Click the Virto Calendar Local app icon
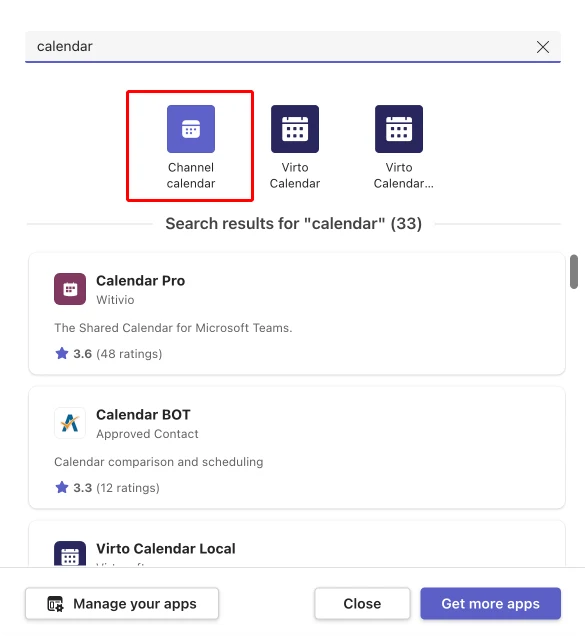This screenshot has width=585, height=636. (70, 554)
